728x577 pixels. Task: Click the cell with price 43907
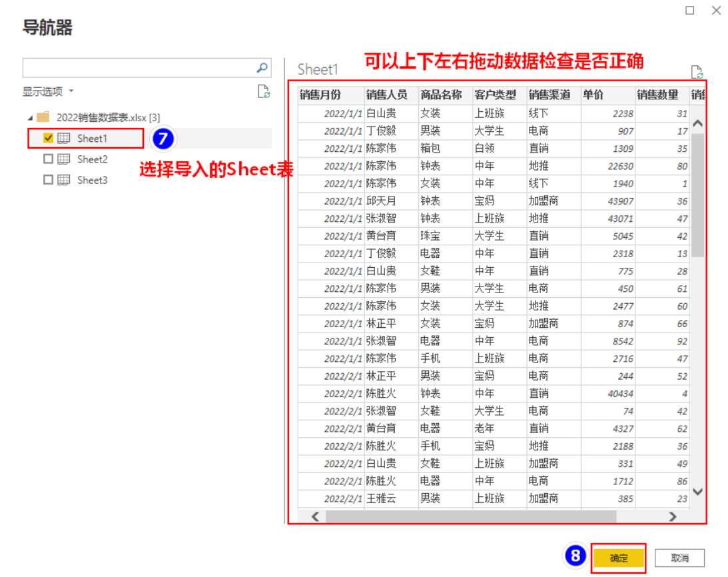607,201
